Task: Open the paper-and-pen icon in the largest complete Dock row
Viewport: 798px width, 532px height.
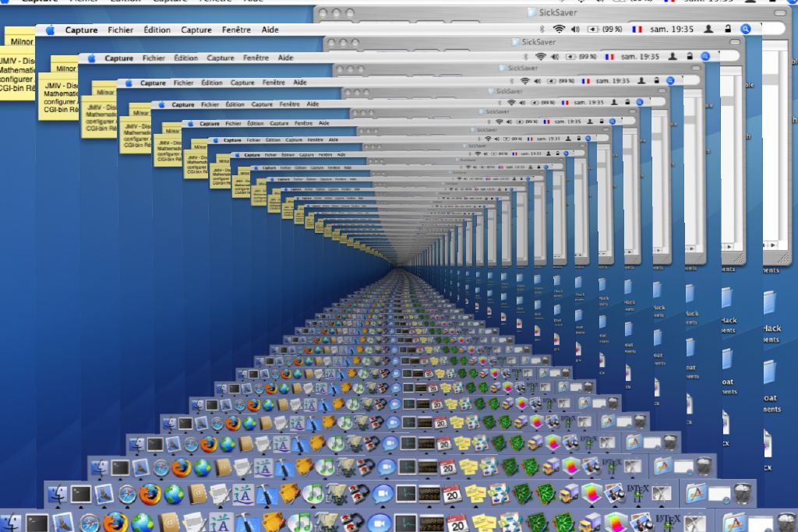Action: point(221,494)
